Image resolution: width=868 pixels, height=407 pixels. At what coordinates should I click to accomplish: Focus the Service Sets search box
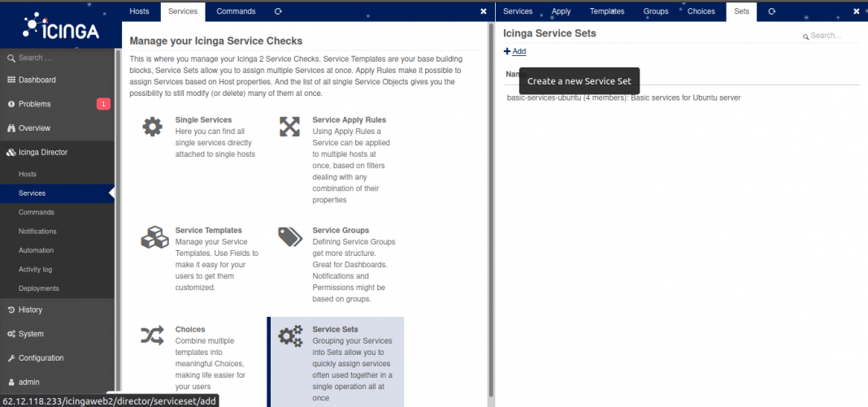point(830,36)
